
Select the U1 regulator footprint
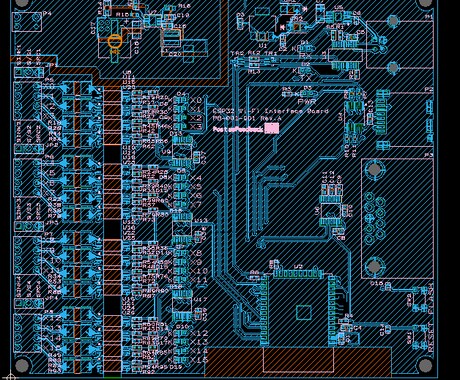pyautogui.click(x=263, y=24)
